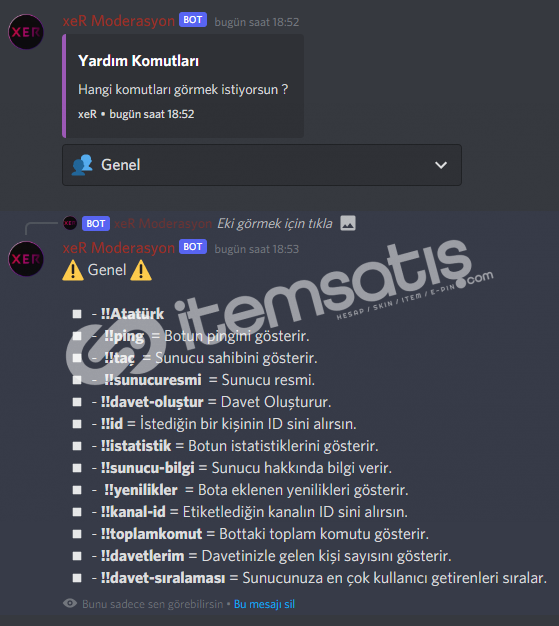Click the 'bugün saat 18:53' timestamp
This screenshot has width=559, height=626.
257,249
